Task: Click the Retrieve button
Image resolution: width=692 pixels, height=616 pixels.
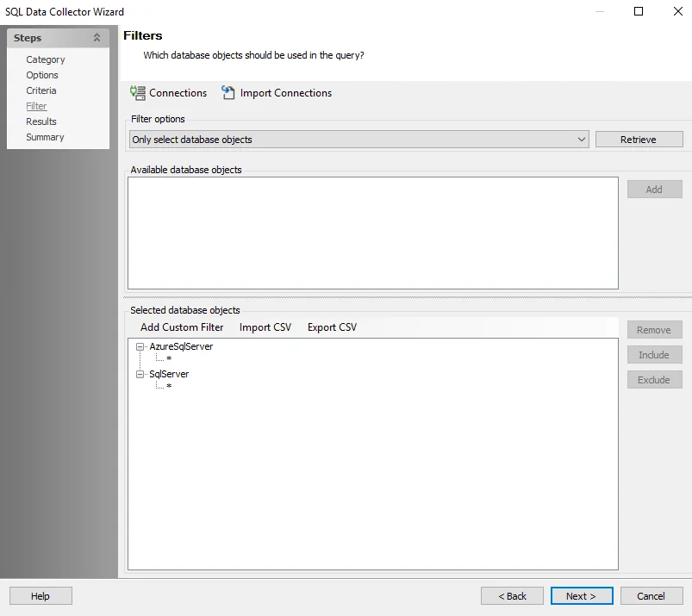Action: coord(639,140)
